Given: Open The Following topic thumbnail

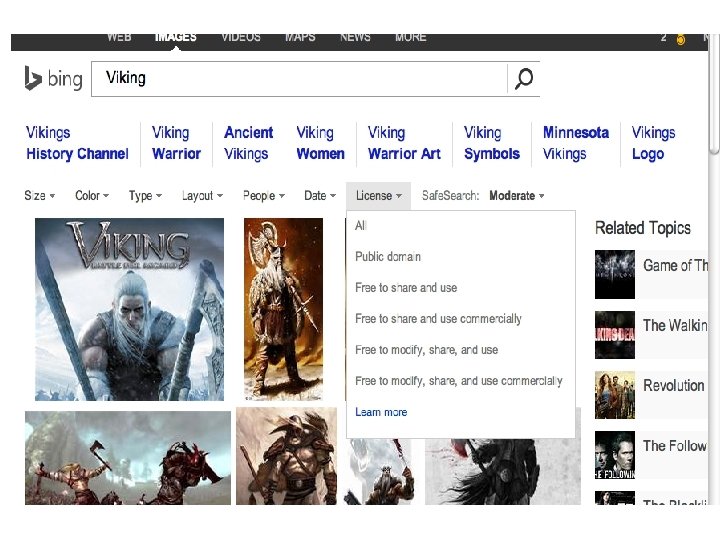Looking at the screenshot, I should (x=615, y=455).
